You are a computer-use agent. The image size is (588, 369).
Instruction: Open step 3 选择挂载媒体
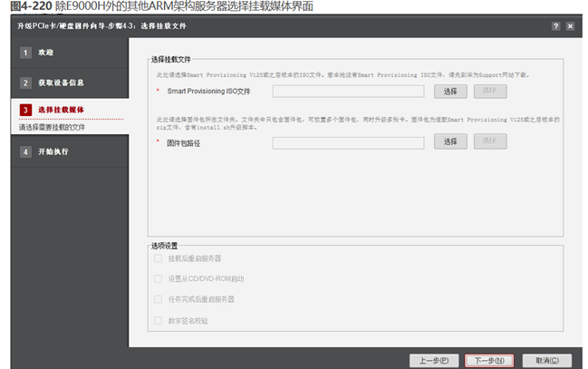pos(60,110)
